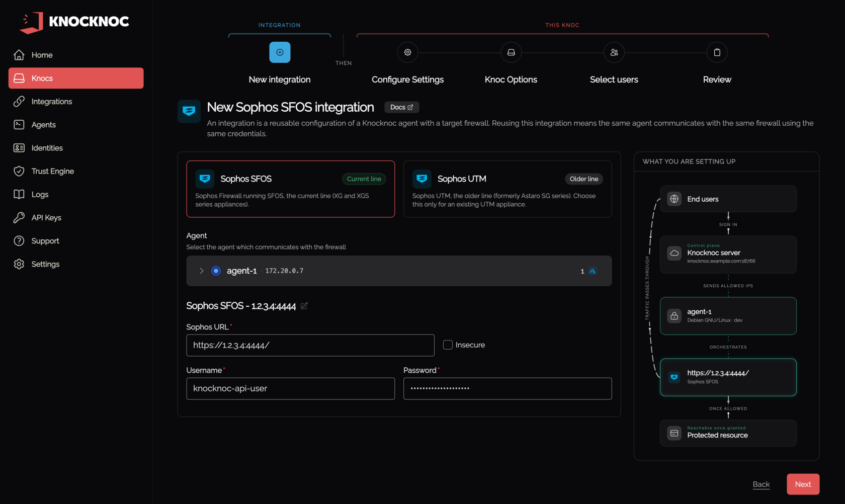Go to Integrations in the sidebar
The height and width of the screenshot is (504, 845).
tap(76, 102)
